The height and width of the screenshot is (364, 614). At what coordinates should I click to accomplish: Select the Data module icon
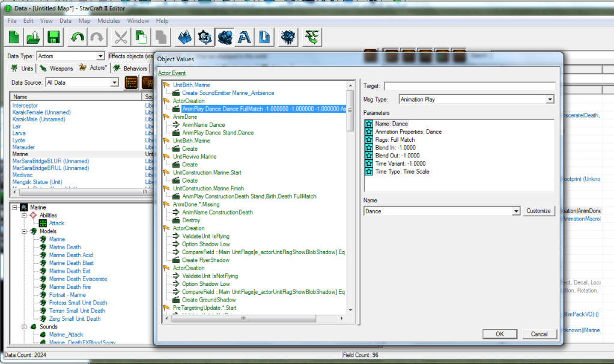click(225, 38)
